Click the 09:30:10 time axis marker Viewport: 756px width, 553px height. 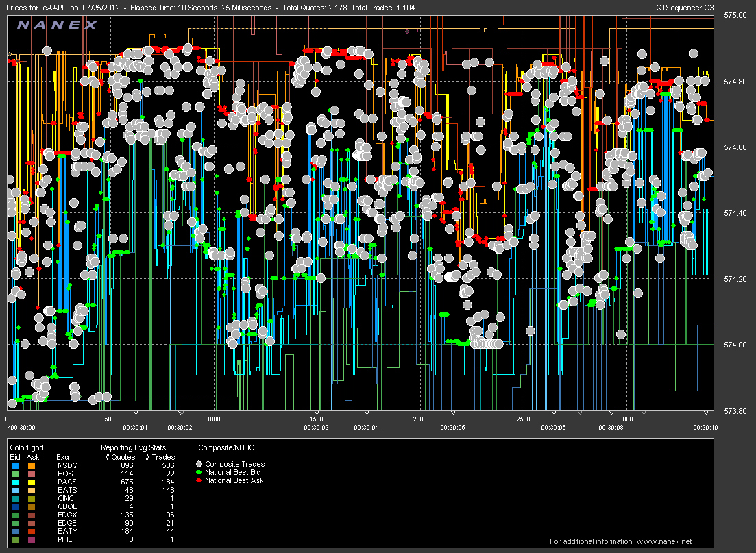706,427
